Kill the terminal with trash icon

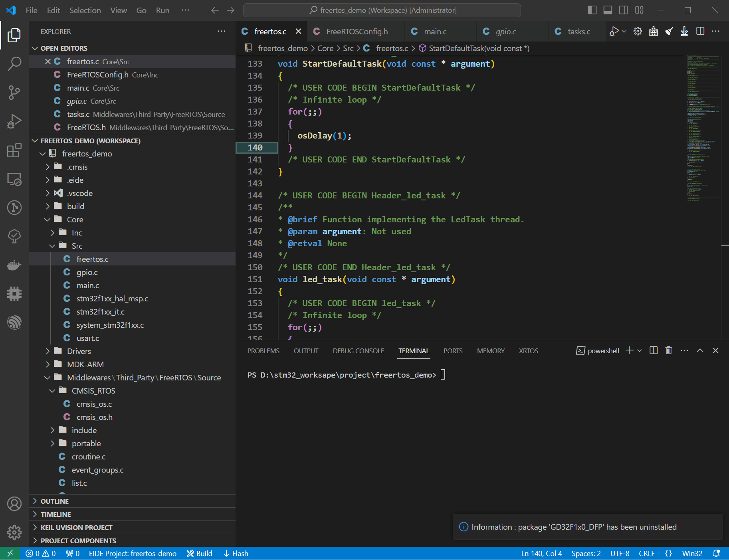(x=669, y=350)
